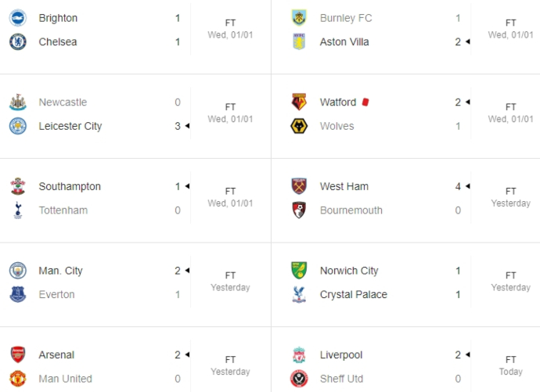Click the West Ham crest

click(299, 186)
